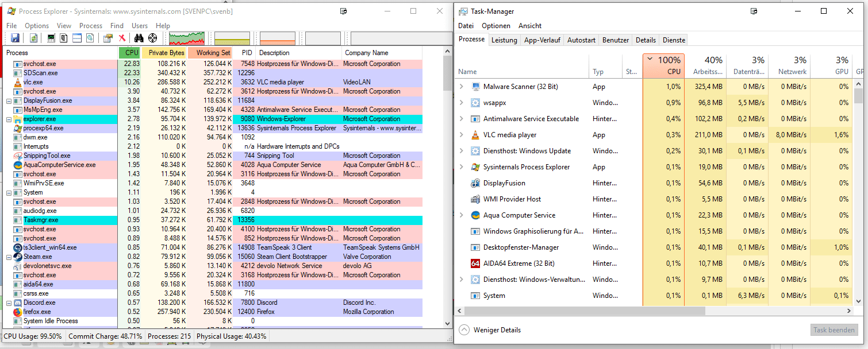The image size is (868, 349).
Task: Open the Process menu in Process Explorer
Action: [91, 26]
